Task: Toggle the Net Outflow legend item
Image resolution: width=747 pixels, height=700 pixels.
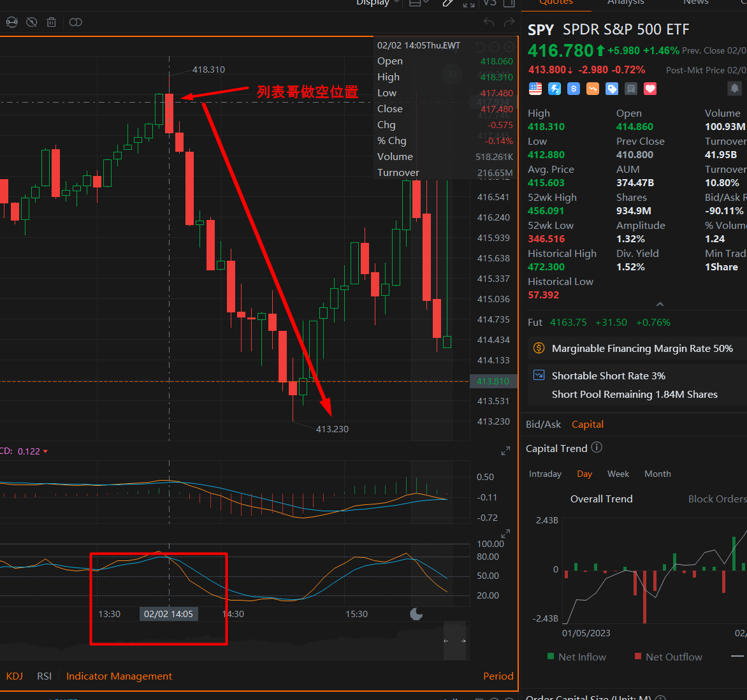Action: [669, 657]
